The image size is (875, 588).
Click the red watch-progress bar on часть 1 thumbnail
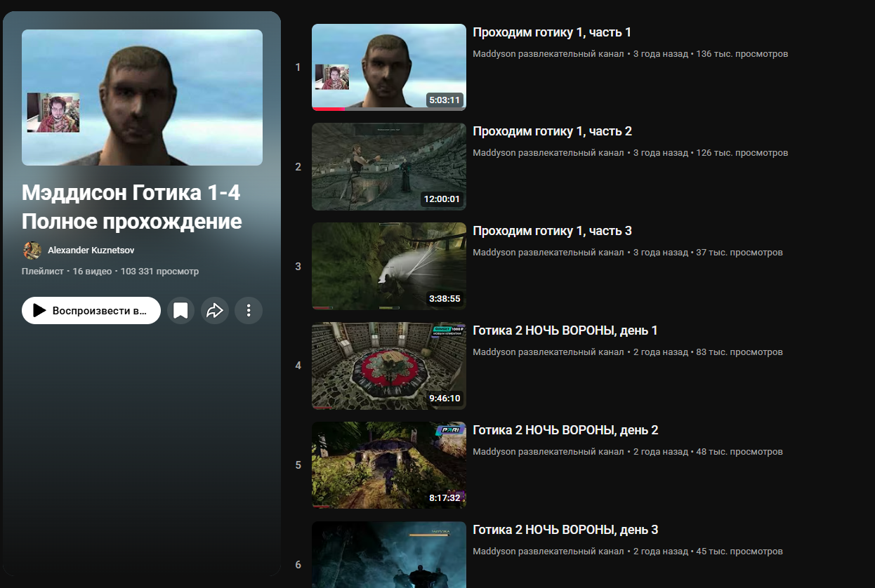pyautogui.click(x=329, y=109)
